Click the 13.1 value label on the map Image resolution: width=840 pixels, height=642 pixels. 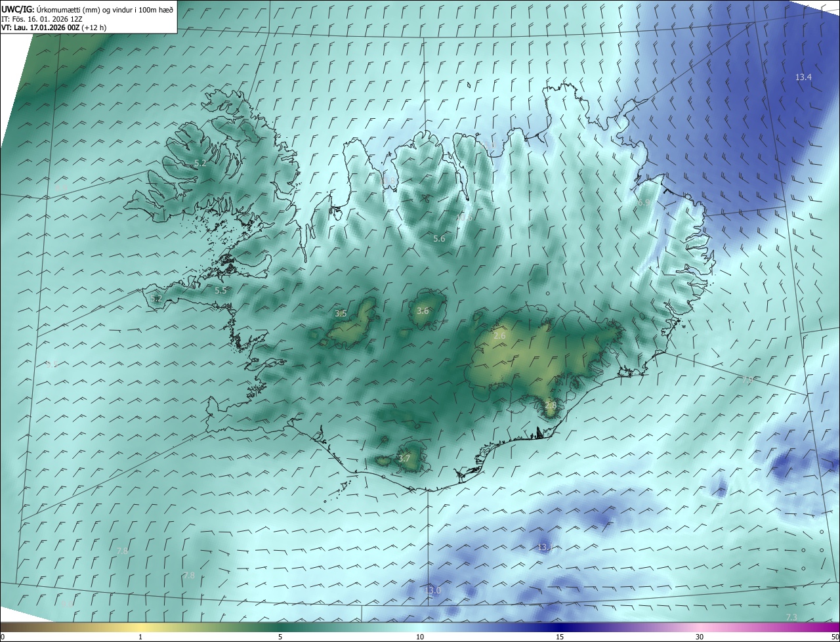547,547
